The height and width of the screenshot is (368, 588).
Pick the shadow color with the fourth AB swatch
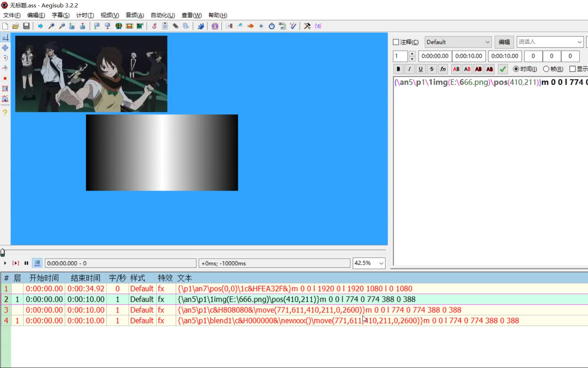490,69
